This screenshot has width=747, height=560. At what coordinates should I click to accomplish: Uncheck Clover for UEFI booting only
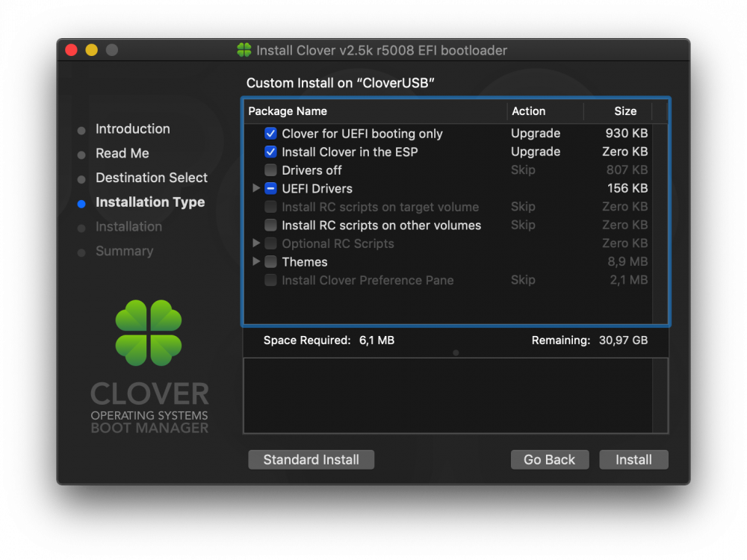[270, 134]
